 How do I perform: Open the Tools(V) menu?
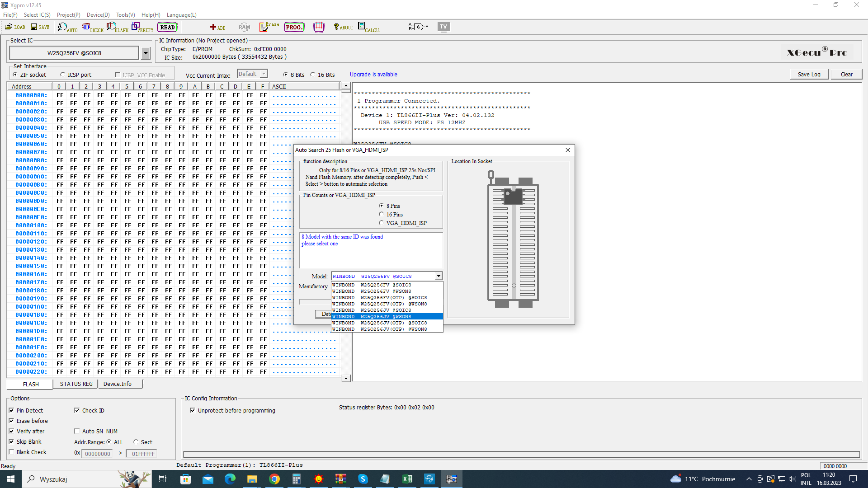[125, 15]
